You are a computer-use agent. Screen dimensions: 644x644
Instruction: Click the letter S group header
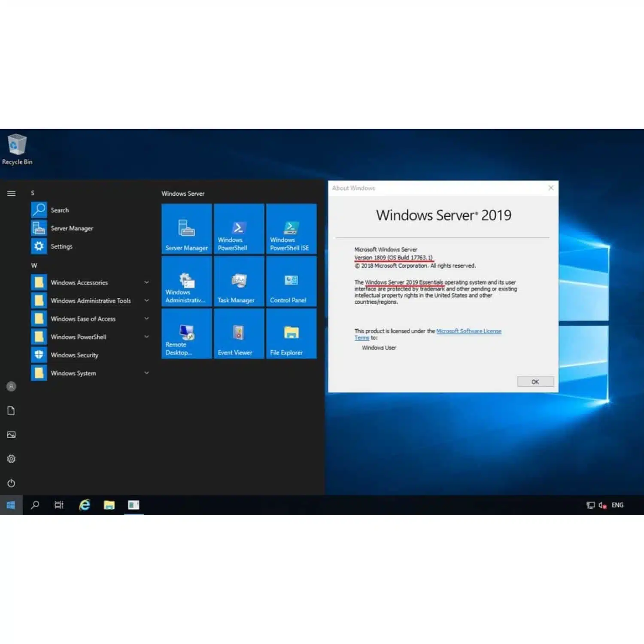(x=33, y=193)
